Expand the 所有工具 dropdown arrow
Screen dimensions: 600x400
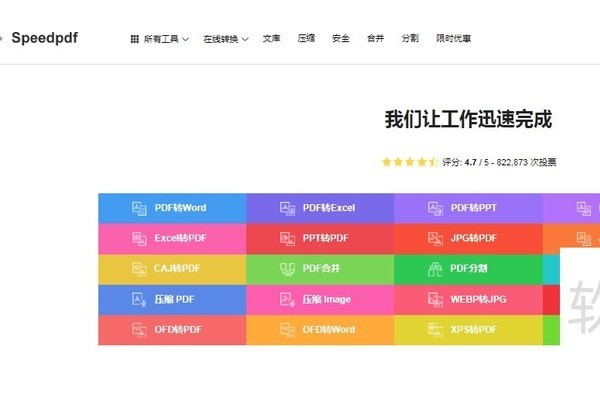pyautogui.click(x=186, y=39)
